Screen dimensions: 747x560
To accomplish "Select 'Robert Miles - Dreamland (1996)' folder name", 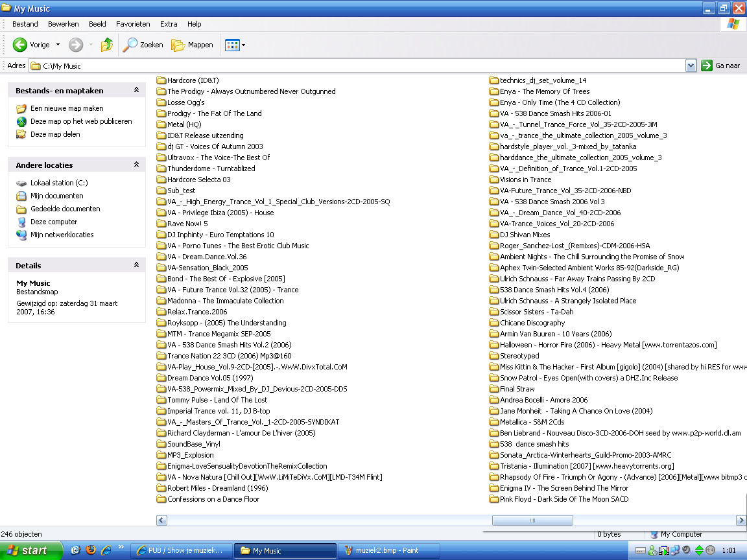I will click(x=218, y=488).
